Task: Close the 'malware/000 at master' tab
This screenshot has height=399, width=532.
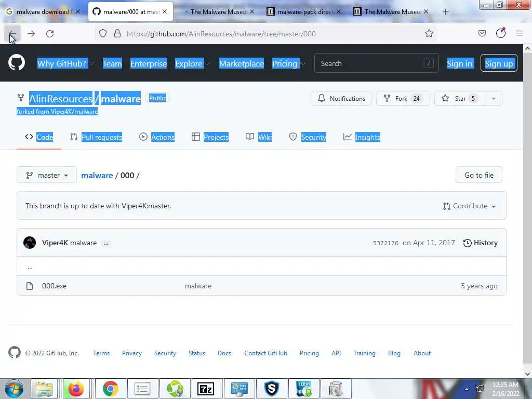Action: [x=165, y=11]
